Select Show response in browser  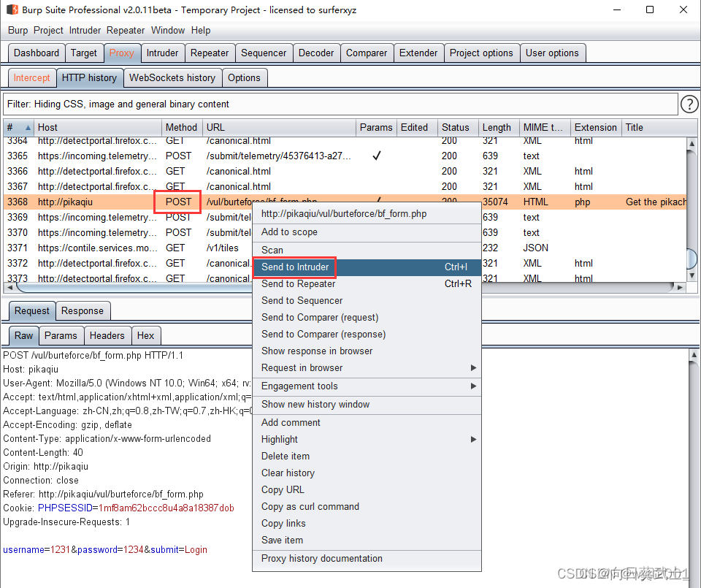click(x=367, y=351)
